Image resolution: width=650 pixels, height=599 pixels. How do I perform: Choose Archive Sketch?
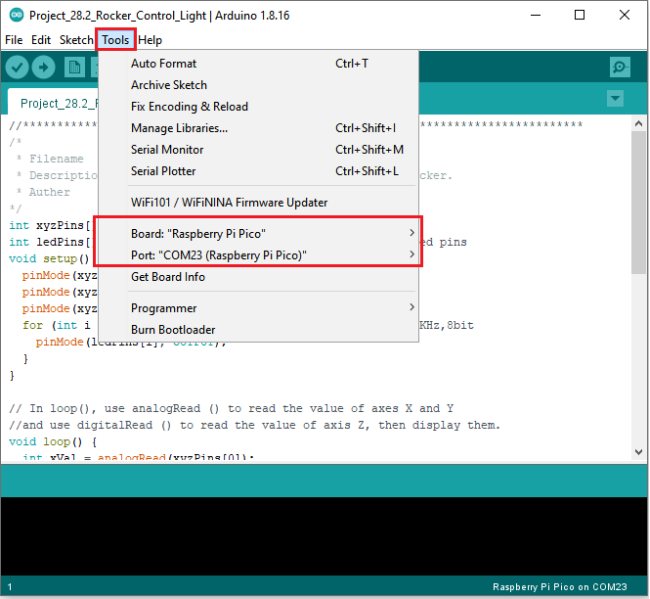[258, 85]
